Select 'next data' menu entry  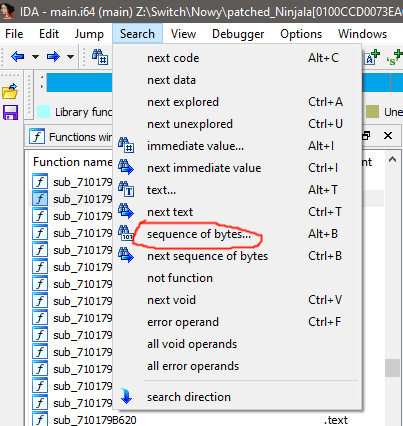click(237, 80)
